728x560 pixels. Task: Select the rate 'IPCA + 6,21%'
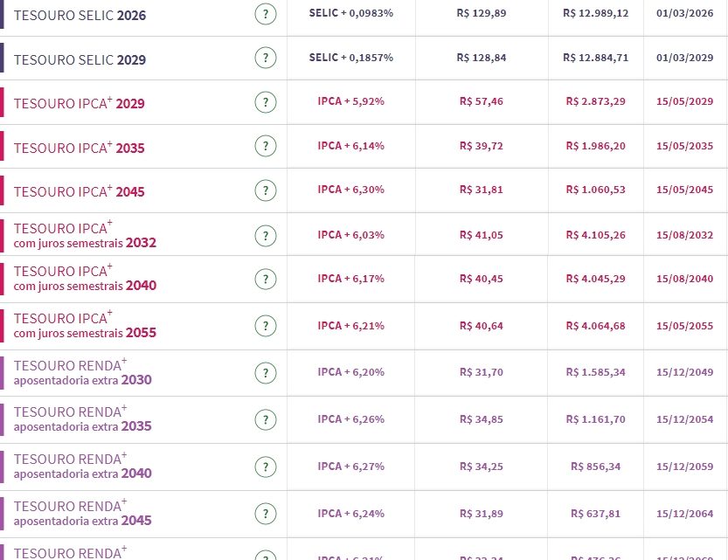pyautogui.click(x=351, y=326)
